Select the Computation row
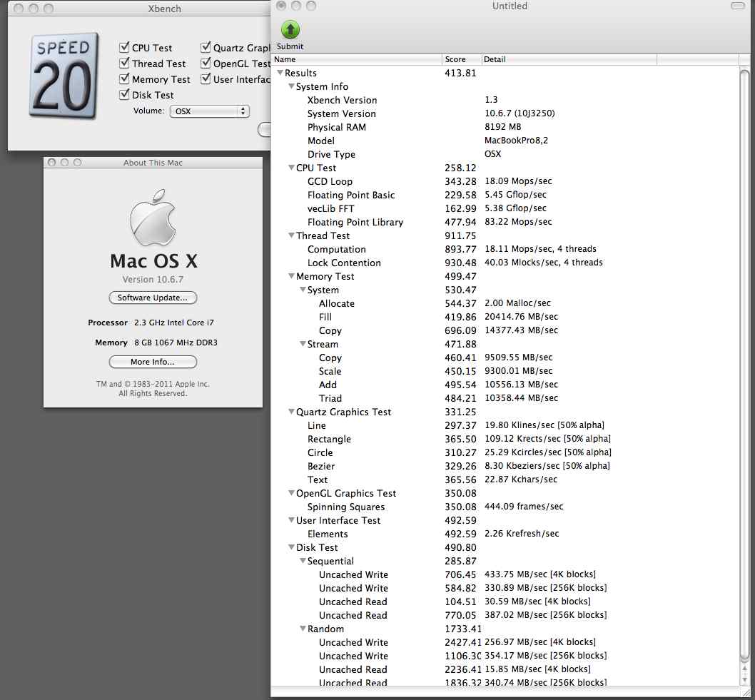This screenshot has height=700, width=755. (x=505, y=249)
